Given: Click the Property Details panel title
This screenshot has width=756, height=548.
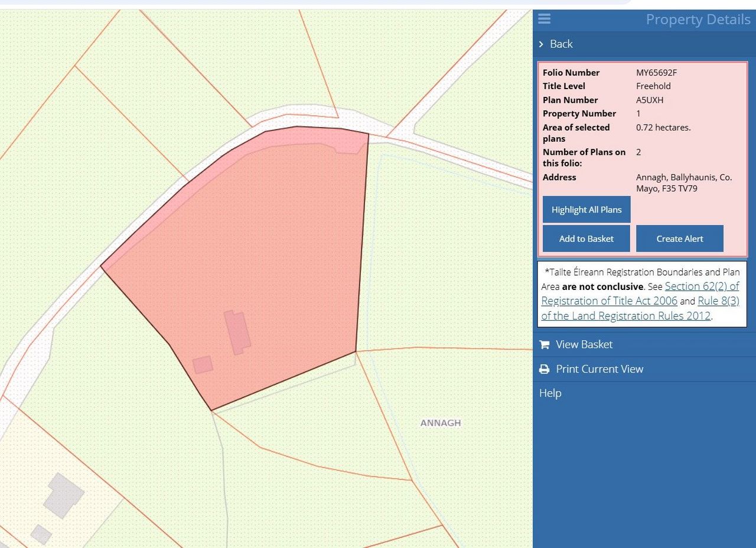Looking at the screenshot, I should [x=698, y=19].
